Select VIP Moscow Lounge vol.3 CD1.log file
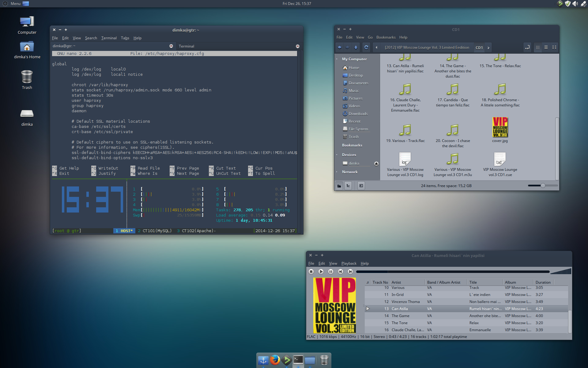The width and height of the screenshot is (588, 368). (405, 165)
